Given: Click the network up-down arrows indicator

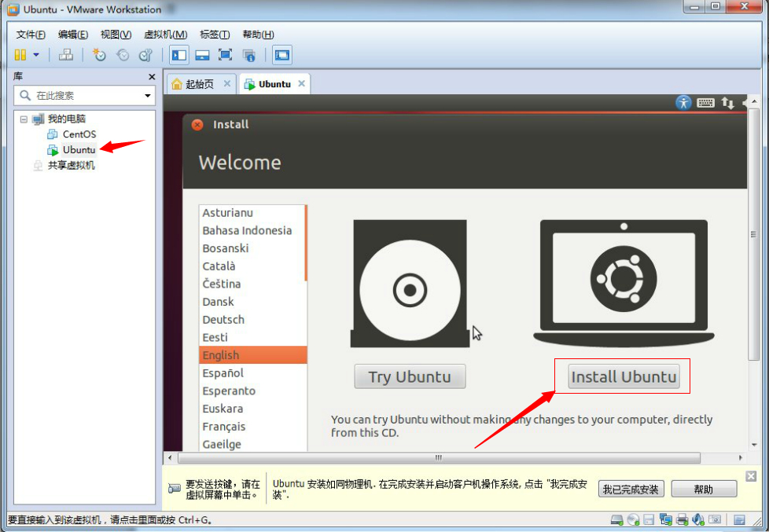Looking at the screenshot, I should click(727, 102).
